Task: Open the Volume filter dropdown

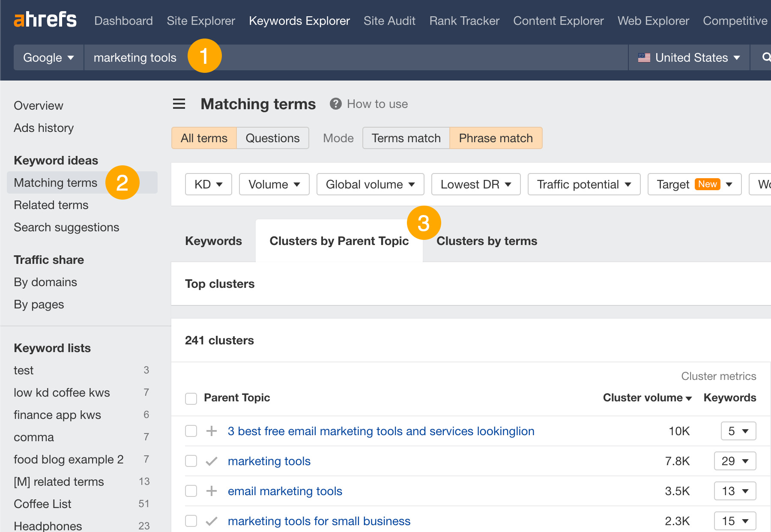Action: click(x=274, y=184)
